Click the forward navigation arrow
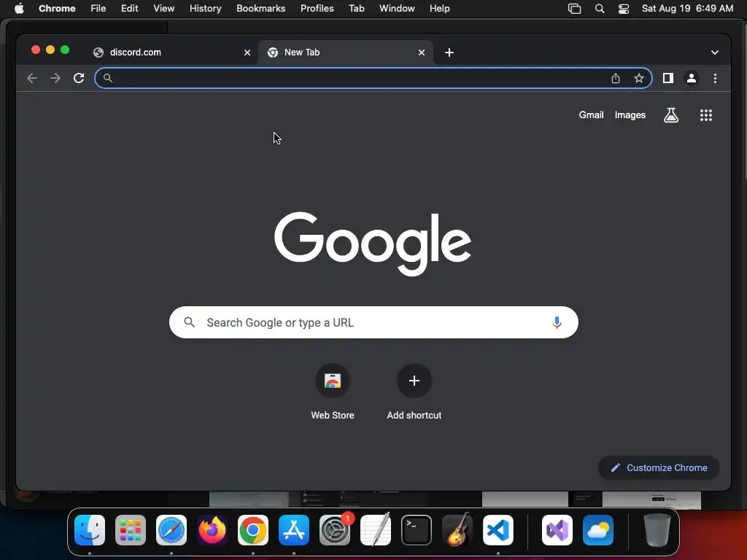The height and width of the screenshot is (560, 747). click(55, 78)
